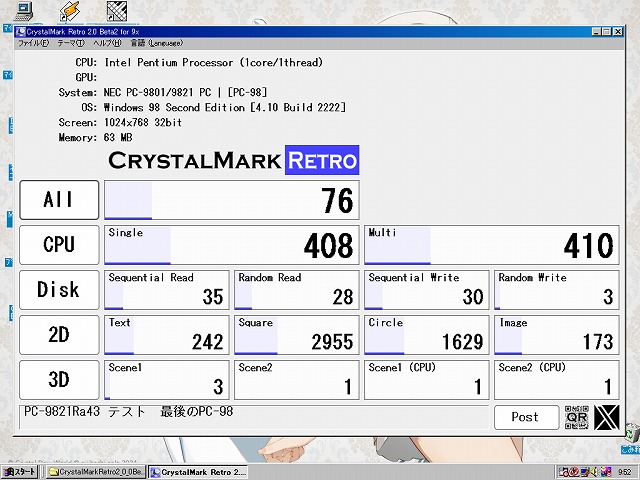Screen dimensions: 640x480
Task: Start the CPU benchmark button
Action: tap(59, 245)
